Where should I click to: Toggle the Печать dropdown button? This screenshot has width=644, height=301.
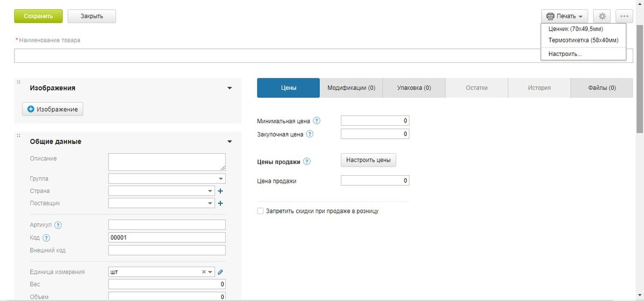click(565, 16)
